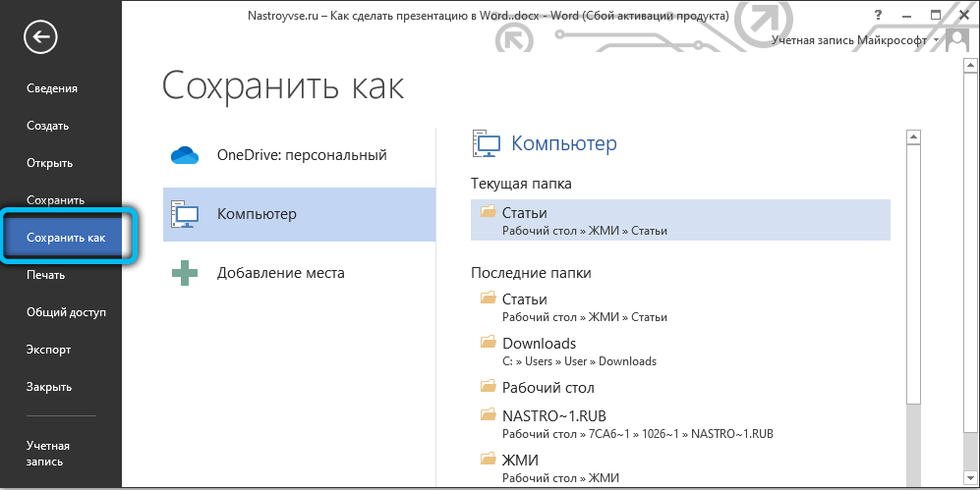980x490 pixels.
Task: Click the ЖМИ folder icon
Action: (x=488, y=460)
